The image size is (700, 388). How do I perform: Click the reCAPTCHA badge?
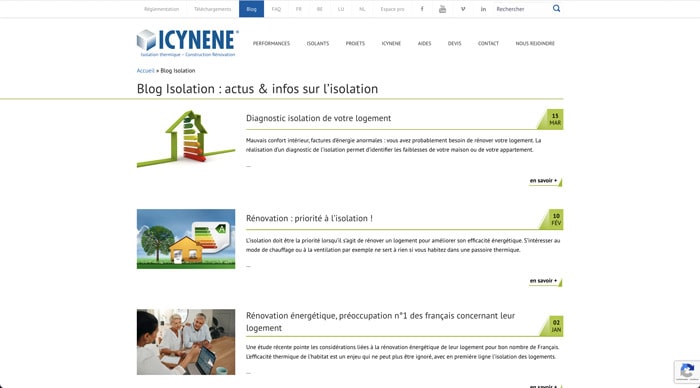[687, 371]
